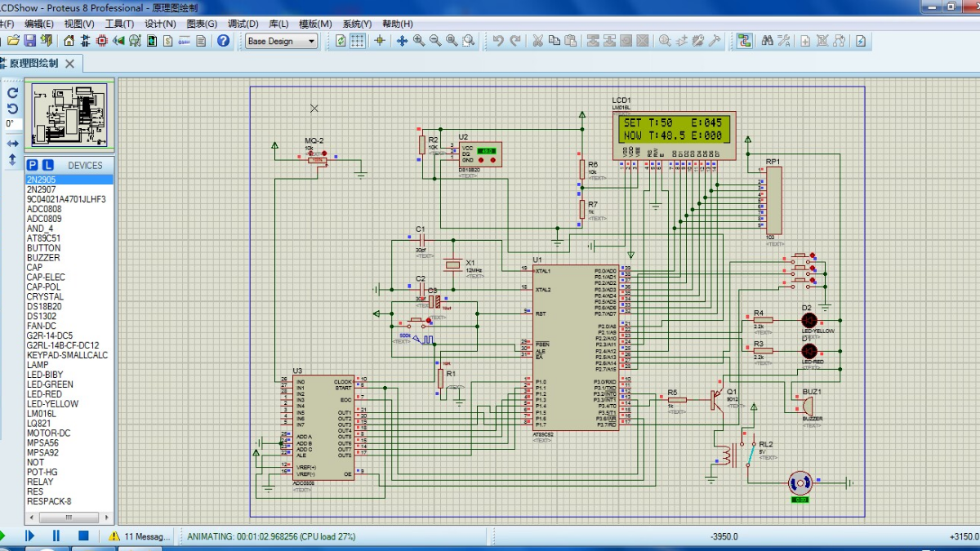Click the schematic overview thumbnail

[69, 115]
